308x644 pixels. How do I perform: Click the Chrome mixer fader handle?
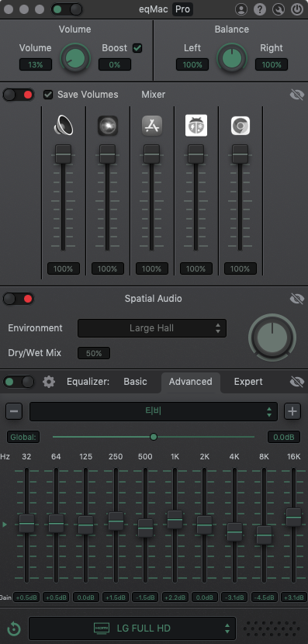pos(241,154)
